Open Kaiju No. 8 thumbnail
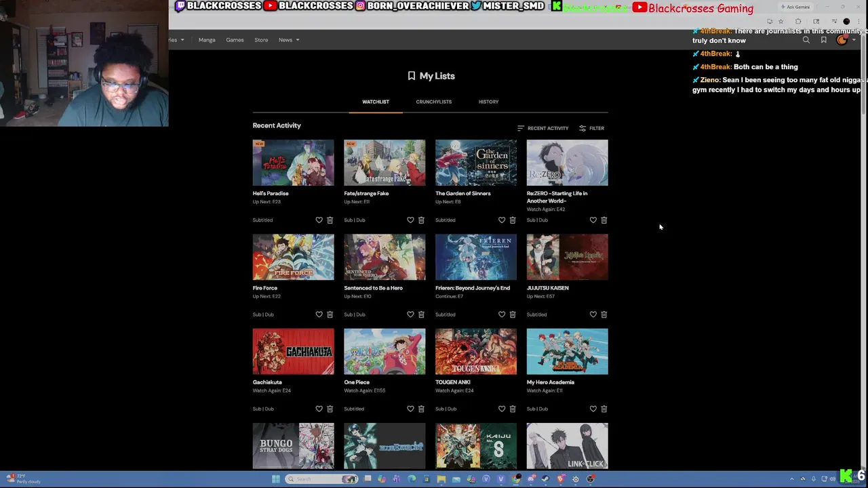868x488 pixels. click(476, 446)
